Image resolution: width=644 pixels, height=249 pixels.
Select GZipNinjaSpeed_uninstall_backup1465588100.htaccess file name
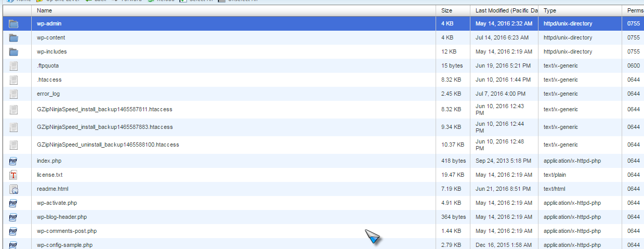point(108,145)
